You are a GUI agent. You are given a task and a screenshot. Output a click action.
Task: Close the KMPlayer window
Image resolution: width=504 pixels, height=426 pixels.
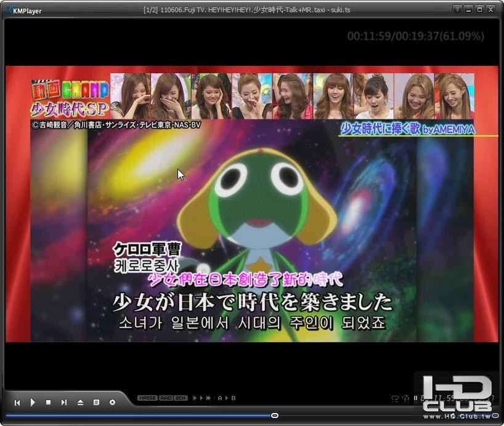pos(491,10)
